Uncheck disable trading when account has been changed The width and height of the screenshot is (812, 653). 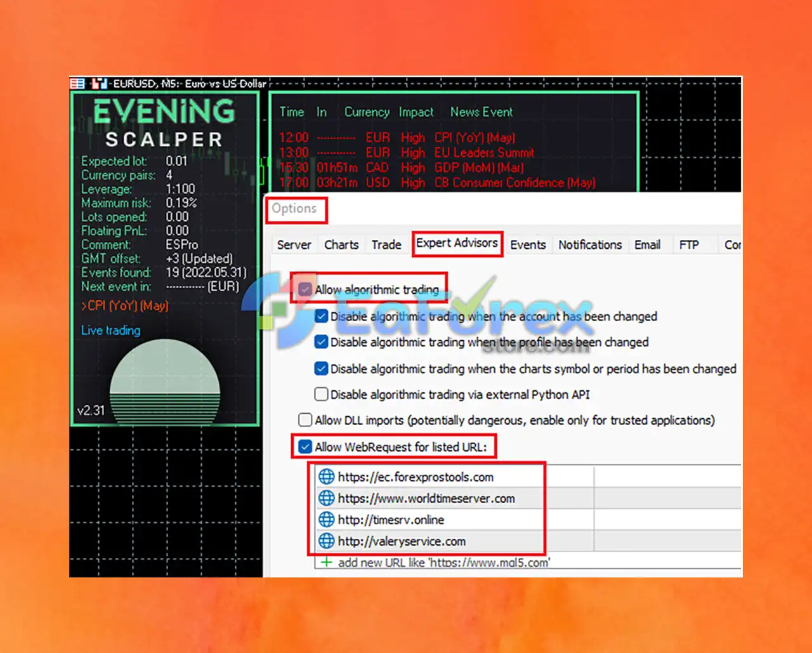tap(322, 316)
